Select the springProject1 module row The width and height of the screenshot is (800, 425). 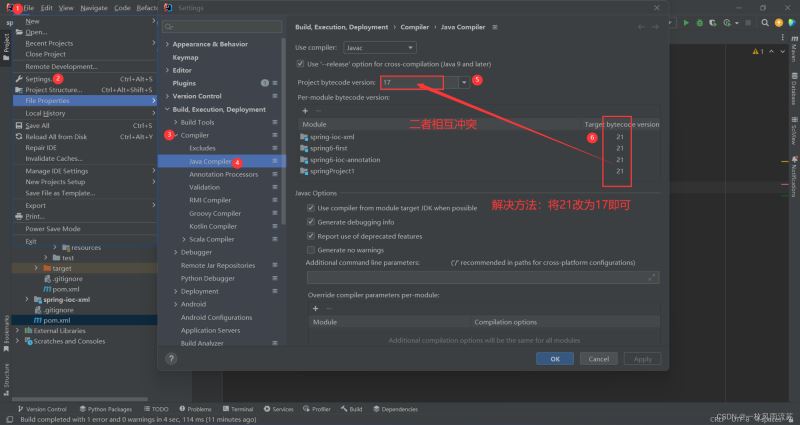click(x=479, y=171)
